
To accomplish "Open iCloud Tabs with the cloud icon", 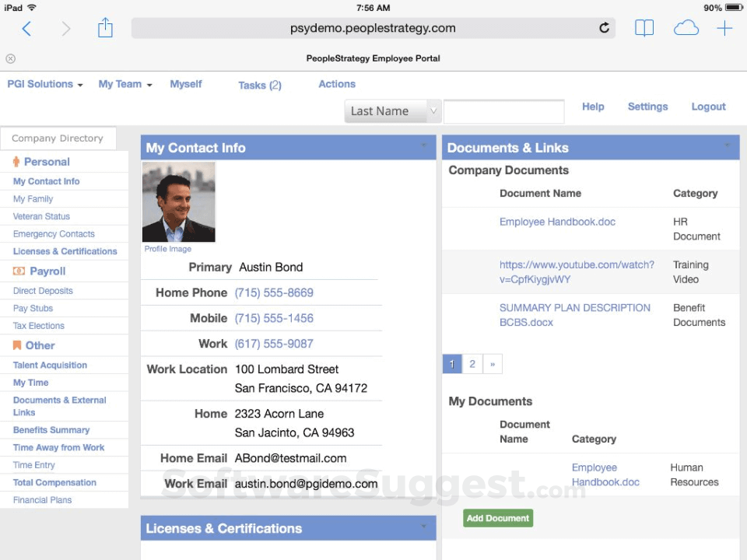I will coord(686,27).
